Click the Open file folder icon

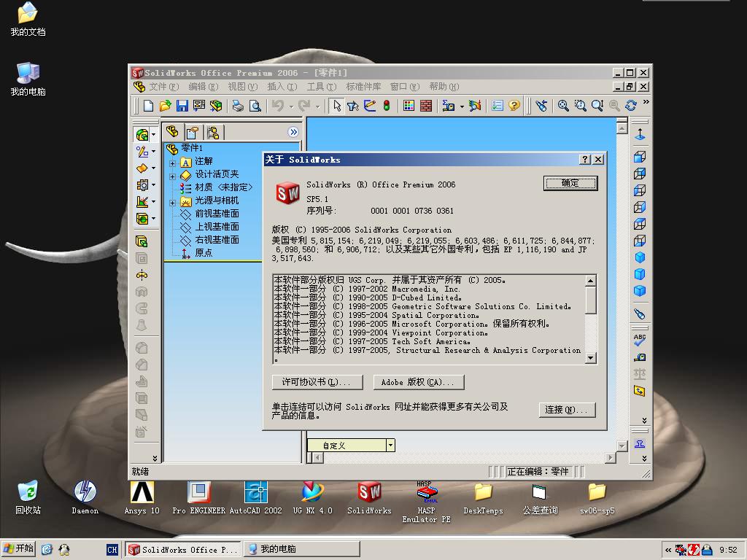165,106
